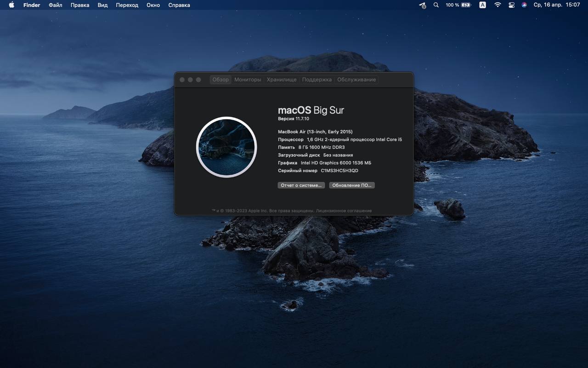Click the memory value 8 ГБ 1600 MHz DDR3
Image resolution: width=588 pixels, height=368 pixels.
322,147
